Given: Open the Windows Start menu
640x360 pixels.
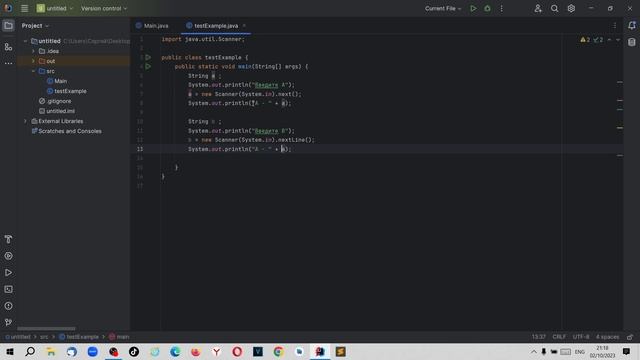Looking at the screenshot, I should click(x=10, y=352).
